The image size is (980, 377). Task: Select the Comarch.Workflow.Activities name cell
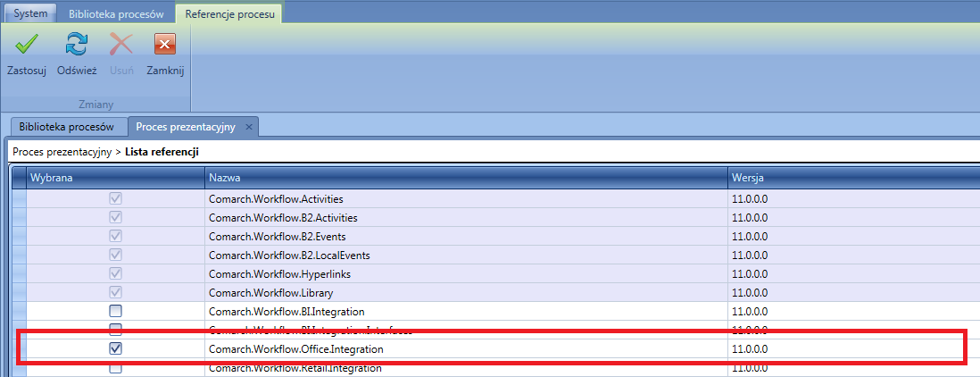click(466, 199)
